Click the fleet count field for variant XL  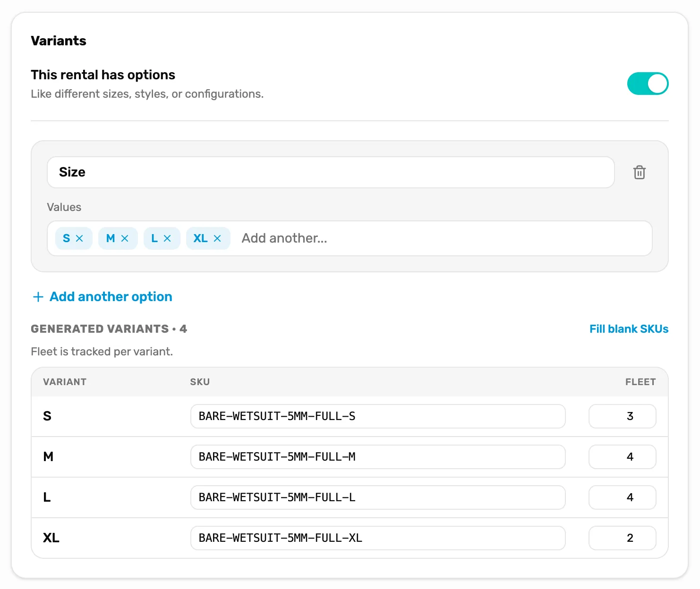(623, 538)
